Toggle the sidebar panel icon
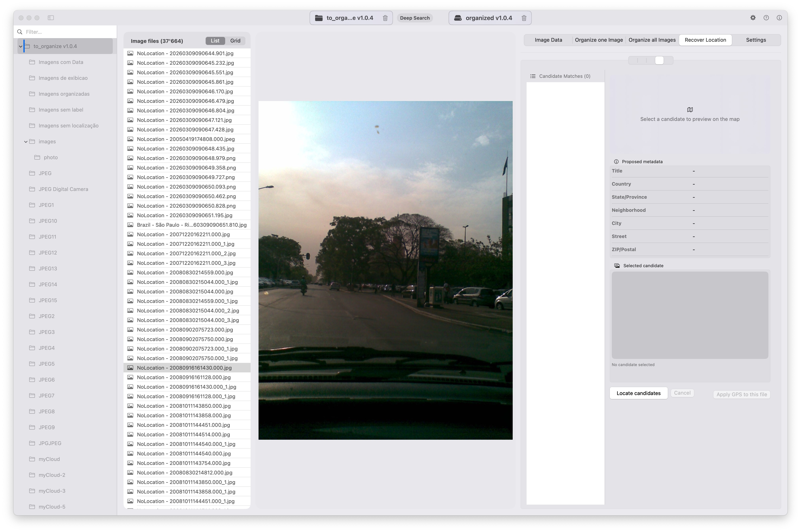 [51, 18]
